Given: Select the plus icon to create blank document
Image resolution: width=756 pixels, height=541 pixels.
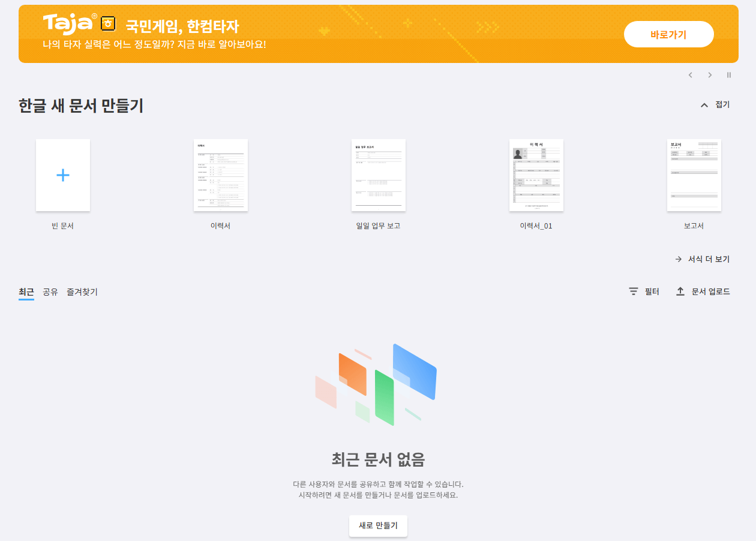Looking at the screenshot, I should tap(62, 175).
